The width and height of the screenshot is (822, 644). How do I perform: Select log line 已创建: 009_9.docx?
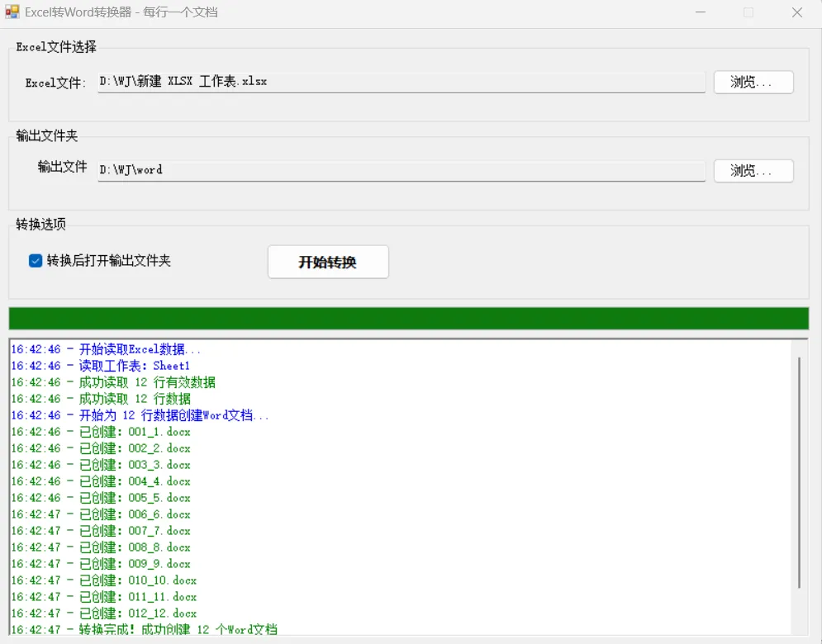point(101,564)
